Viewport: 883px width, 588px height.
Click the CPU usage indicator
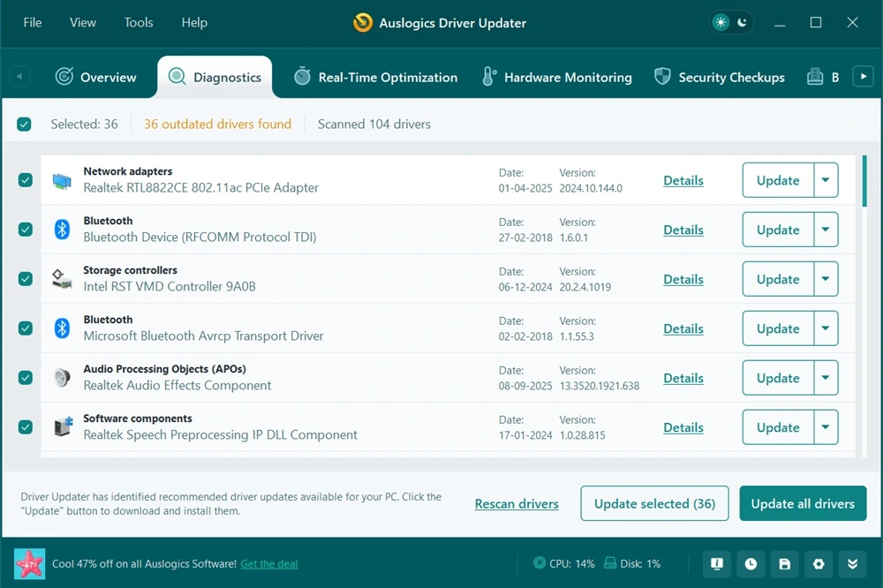tap(563, 563)
